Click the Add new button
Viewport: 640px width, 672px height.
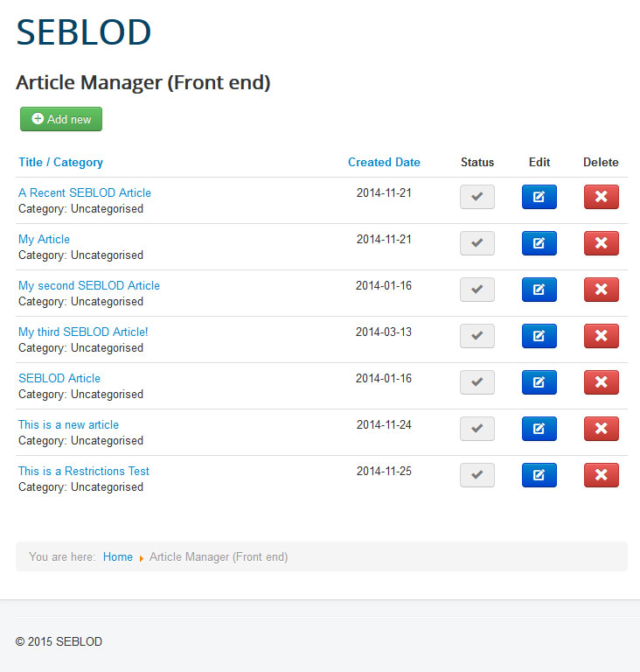coord(61,119)
